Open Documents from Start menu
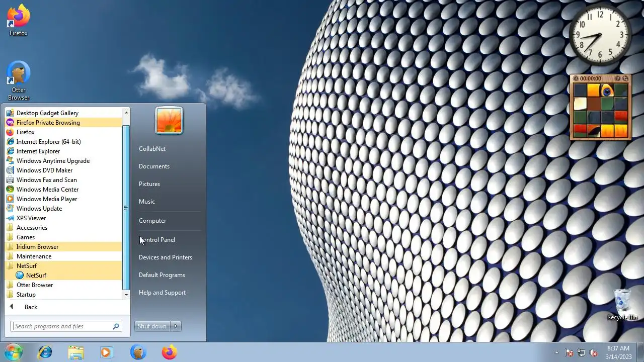Viewport: 644px width, 362px height. (x=169, y=166)
